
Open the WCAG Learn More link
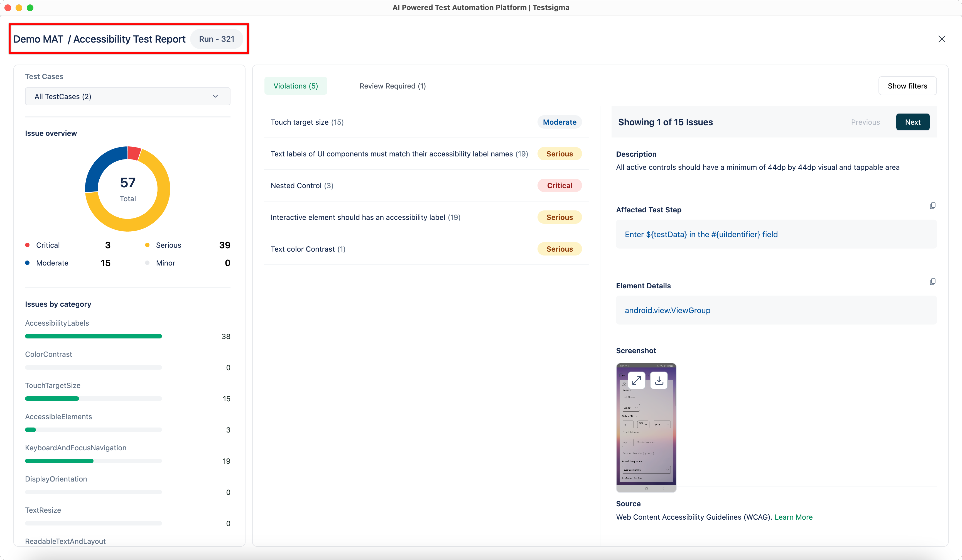[x=793, y=517]
